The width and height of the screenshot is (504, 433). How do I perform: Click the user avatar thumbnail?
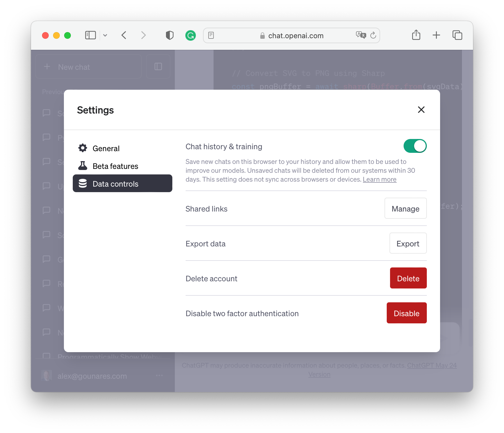(x=46, y=376)
